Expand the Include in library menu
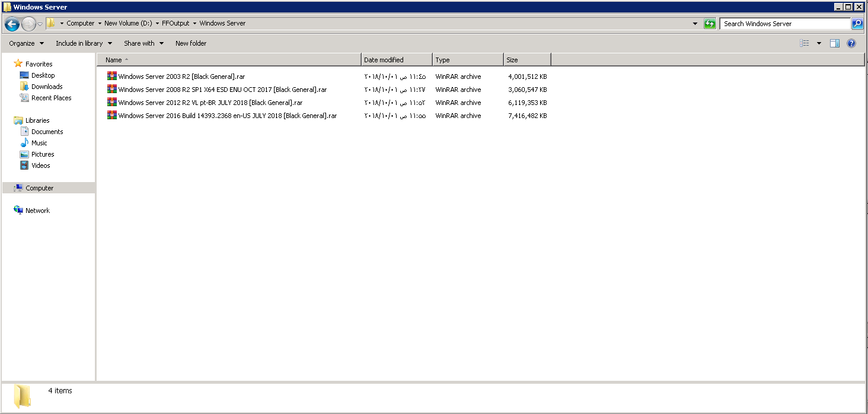Screen dimensions: 868x414 click(84, 43)
